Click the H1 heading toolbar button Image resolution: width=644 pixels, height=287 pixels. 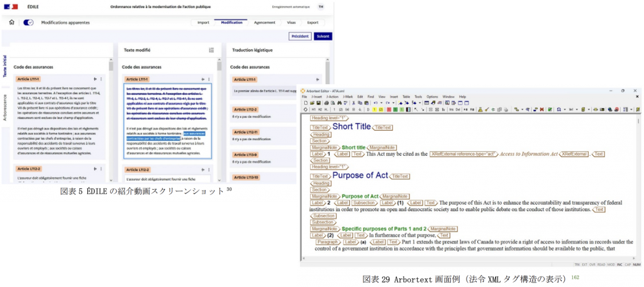(313, 109)
